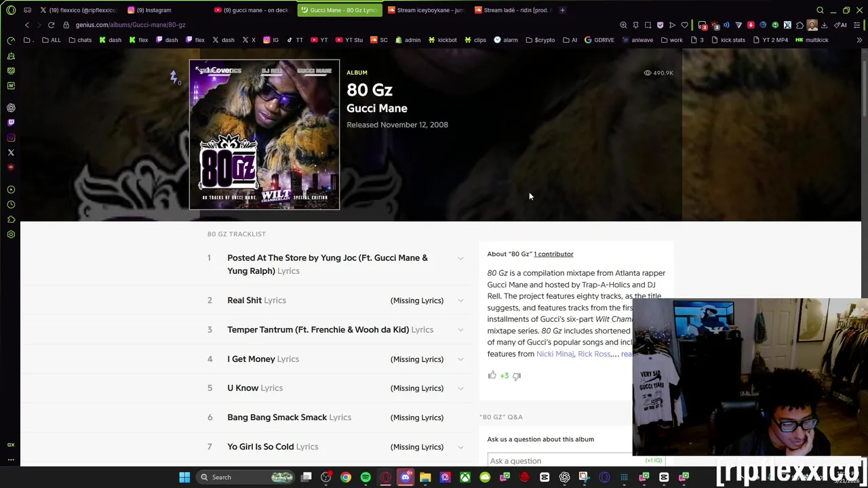Expand the bookmarks bar overflow chevron

859,40
